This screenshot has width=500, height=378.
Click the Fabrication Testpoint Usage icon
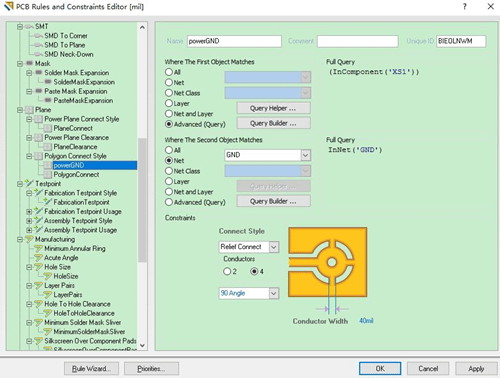pyautogui.click(x=39, y=212)
